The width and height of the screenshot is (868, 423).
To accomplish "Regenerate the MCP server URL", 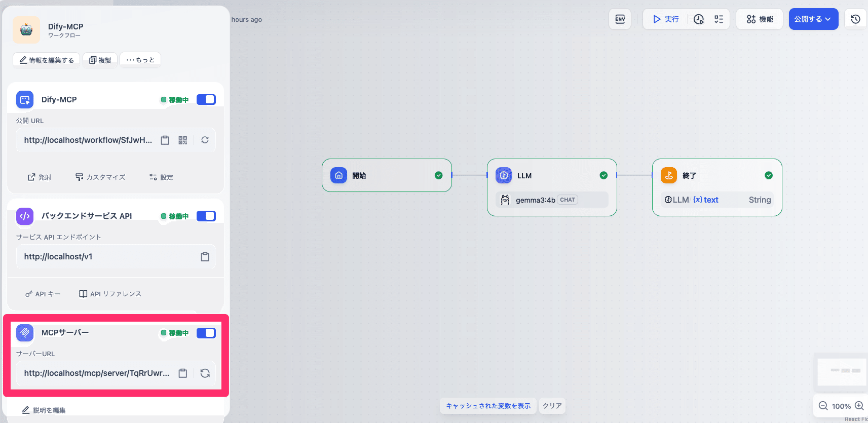I will click(x=205, y=373).
